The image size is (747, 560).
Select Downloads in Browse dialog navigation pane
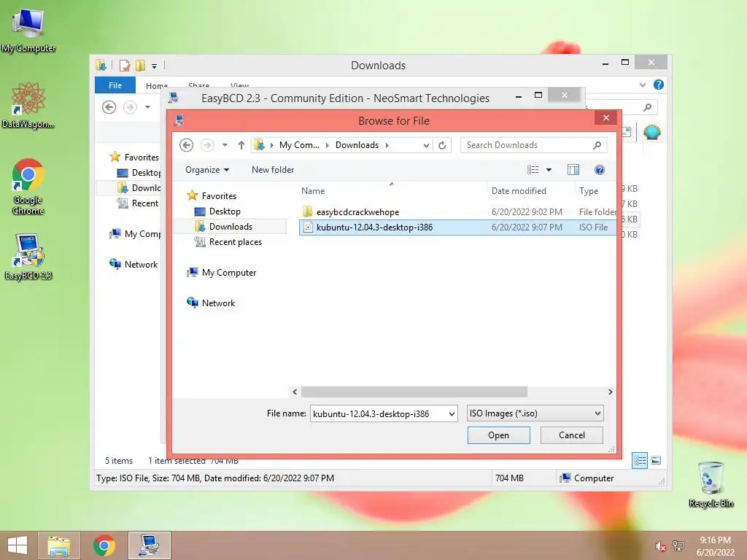click(x=231, y=227)
